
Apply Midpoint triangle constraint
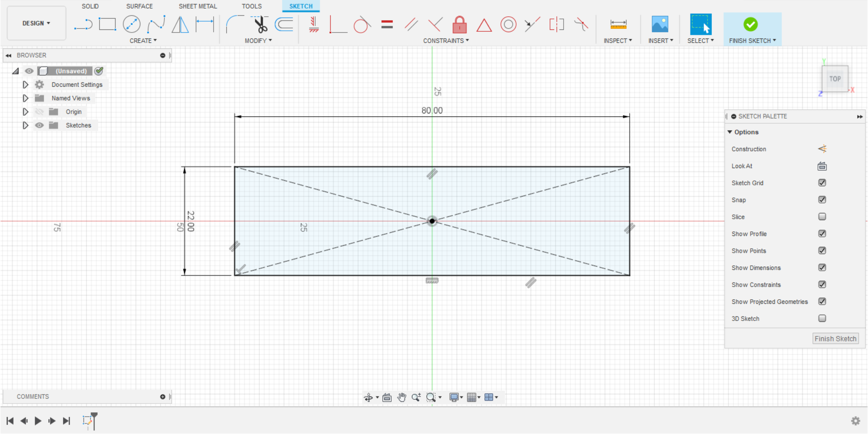tap(484, 25)
